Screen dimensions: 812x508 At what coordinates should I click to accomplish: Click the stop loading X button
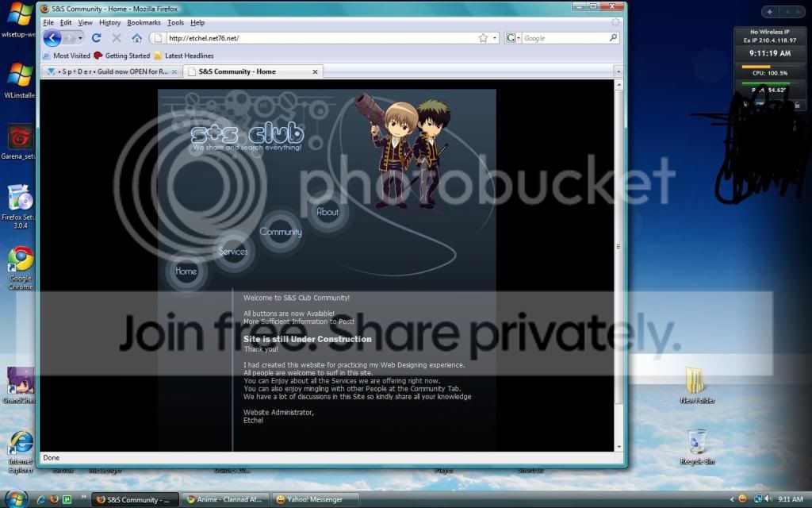[117, 38]
